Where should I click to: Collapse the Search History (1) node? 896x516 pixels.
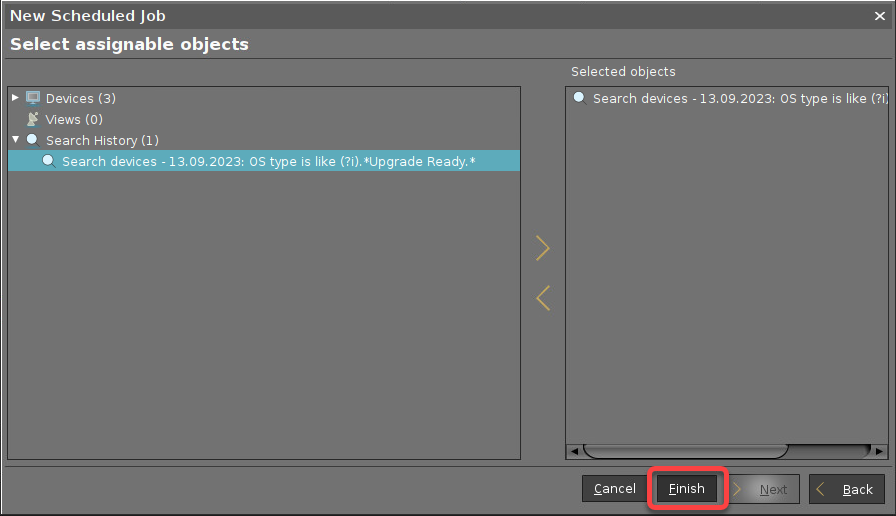coord(15,140)
